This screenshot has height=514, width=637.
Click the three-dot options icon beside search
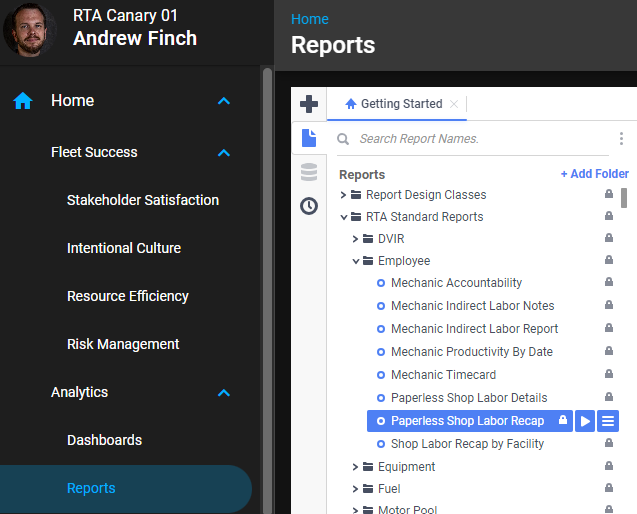click(x=621, y=139)
